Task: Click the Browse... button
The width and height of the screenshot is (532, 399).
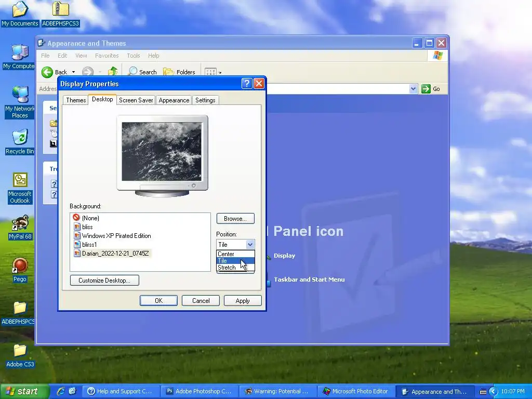Action: click(x=235, y=219)
